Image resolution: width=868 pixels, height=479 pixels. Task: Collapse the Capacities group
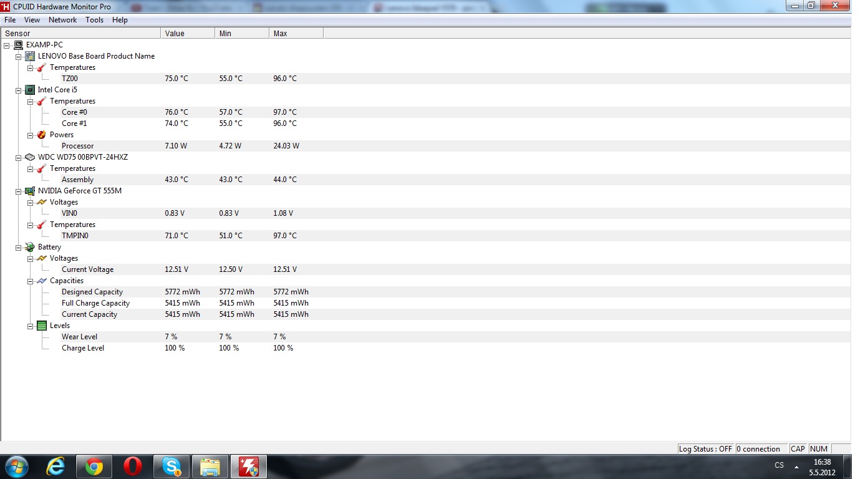coord(30,281)
